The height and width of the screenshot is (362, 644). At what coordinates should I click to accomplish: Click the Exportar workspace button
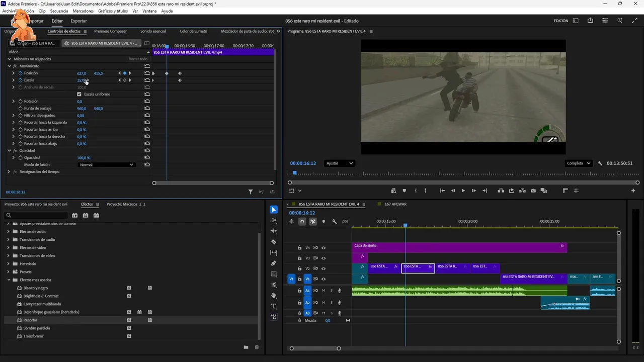(78, 21)
